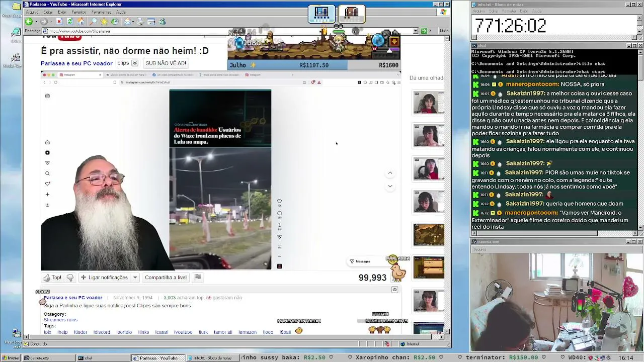Click the !discord tag link
Image resolution: width=644 pixels, height=362 pixels.
click(x=102, y=332)
